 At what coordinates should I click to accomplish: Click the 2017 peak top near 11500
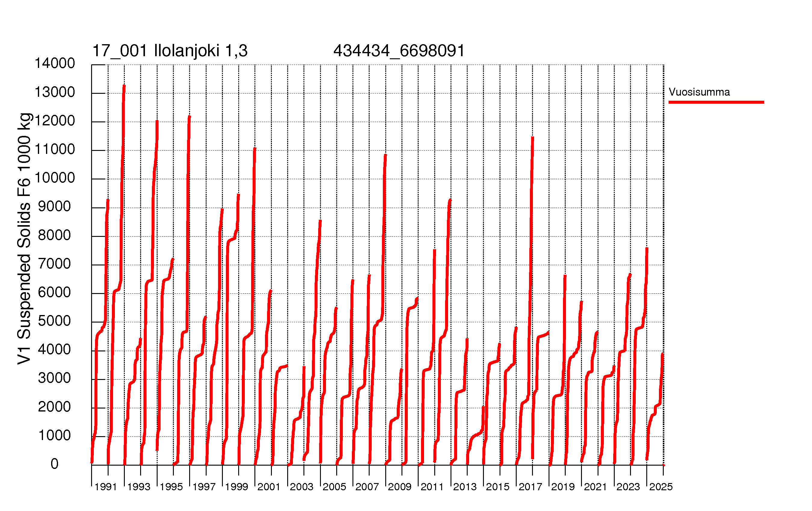[x=532, y=138]
